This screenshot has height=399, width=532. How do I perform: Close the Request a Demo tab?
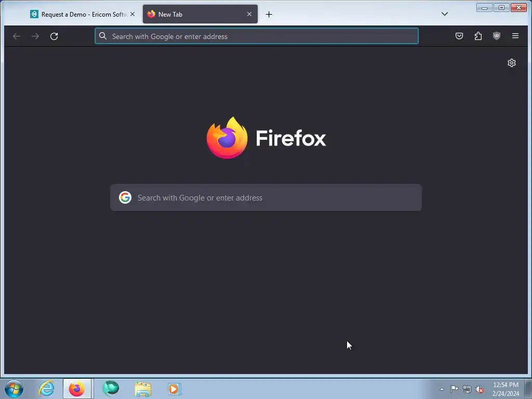click(132, 14)
